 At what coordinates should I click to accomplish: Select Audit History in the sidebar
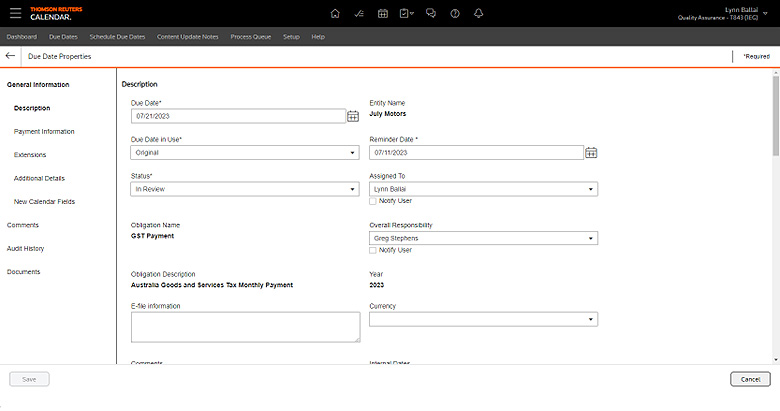click(x=26, y=248)
